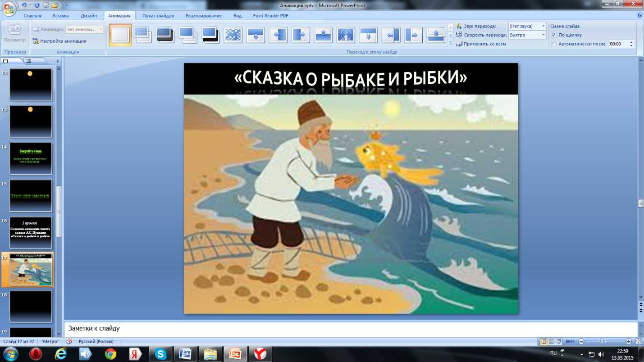Select the push left transition
This screenshot has width=644, height=362.
click(391, 35)
